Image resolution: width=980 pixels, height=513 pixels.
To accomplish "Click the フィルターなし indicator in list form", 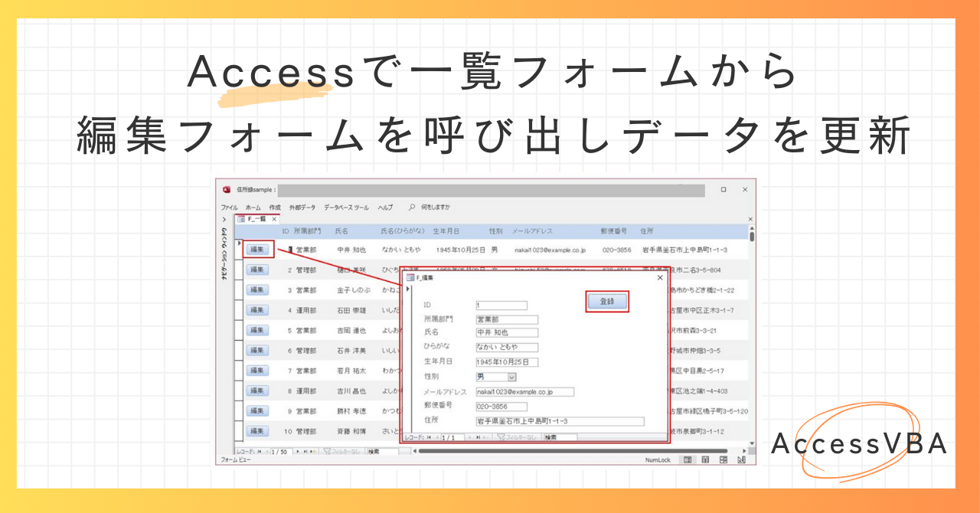I will coord(342,452).
